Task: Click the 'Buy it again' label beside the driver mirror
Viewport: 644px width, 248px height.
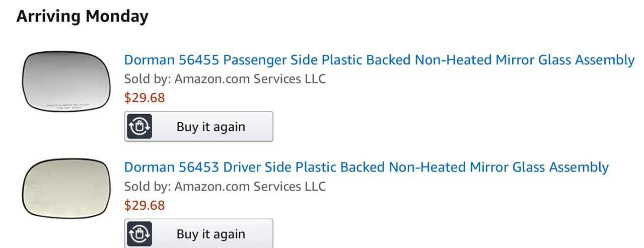Action: point(211,234)
